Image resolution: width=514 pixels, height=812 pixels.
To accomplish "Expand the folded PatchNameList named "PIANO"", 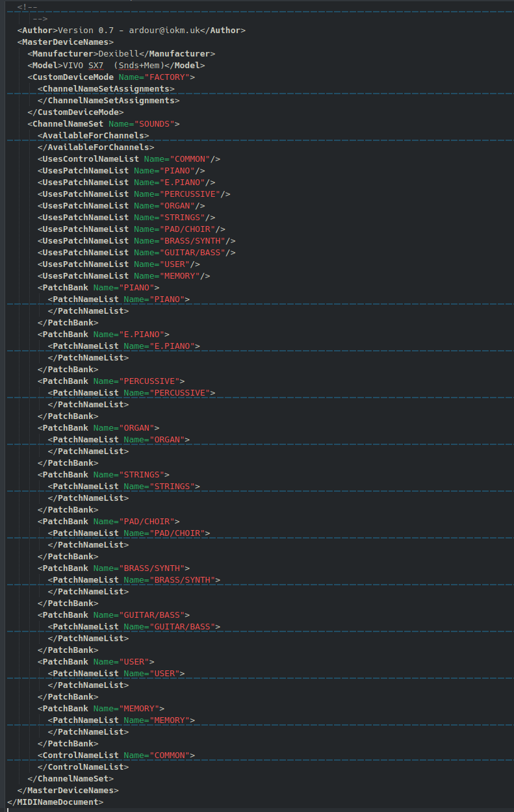I will [118, 299].
